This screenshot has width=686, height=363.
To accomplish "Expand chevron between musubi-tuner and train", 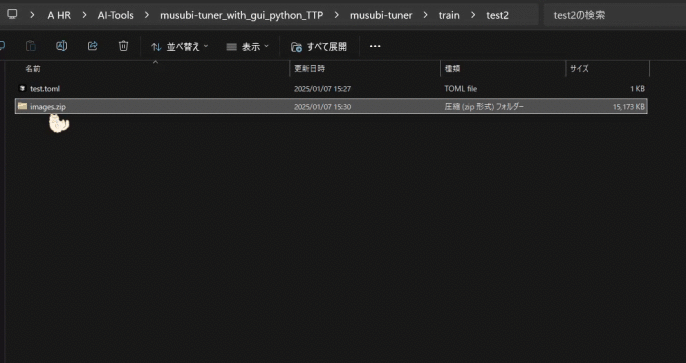I will click(425, 15).
